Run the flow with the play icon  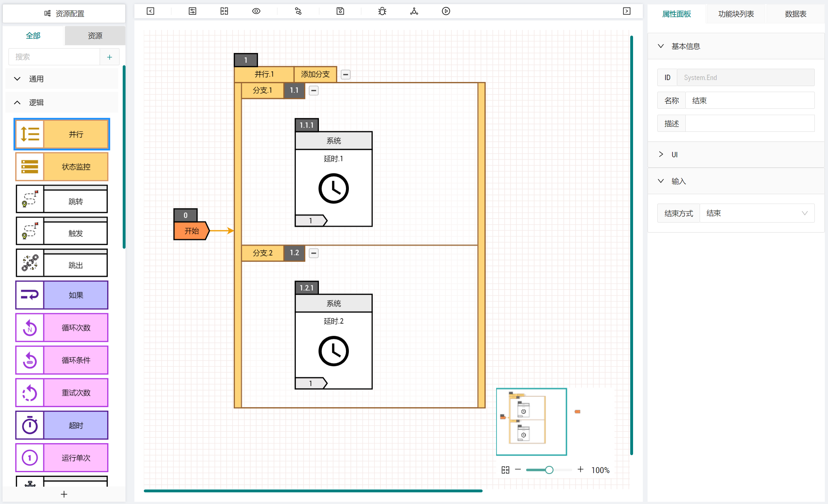coord(446,11)
